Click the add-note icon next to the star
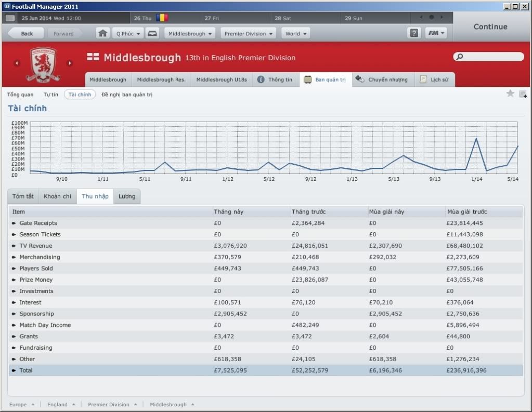This screenshot has height=412, width=532. coord(523,94)
